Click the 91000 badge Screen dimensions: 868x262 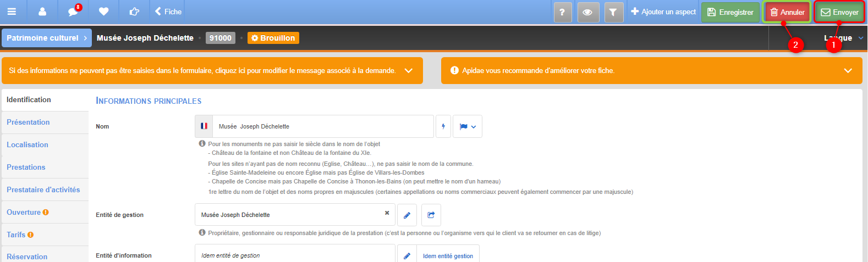(x=221, y=38)
